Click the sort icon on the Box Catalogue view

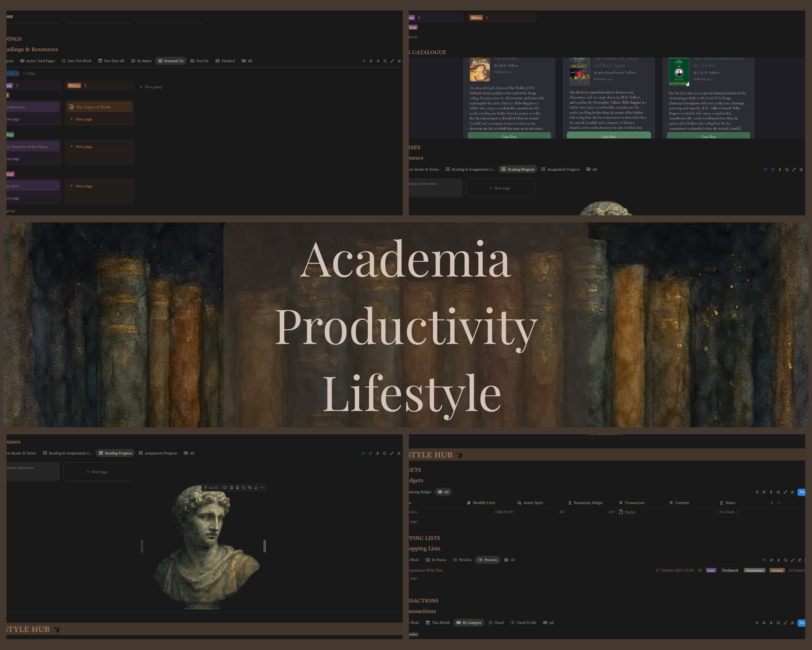coord(773,169)
